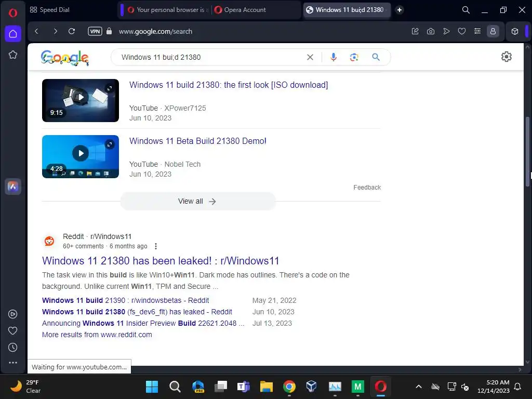
Task: Add page to bookmarks with toolbar heart
Action: [462, 31]
